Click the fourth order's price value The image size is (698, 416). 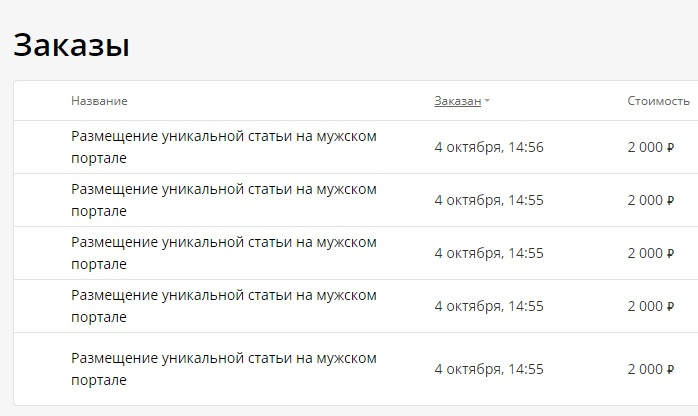click(x=651, y=306)
